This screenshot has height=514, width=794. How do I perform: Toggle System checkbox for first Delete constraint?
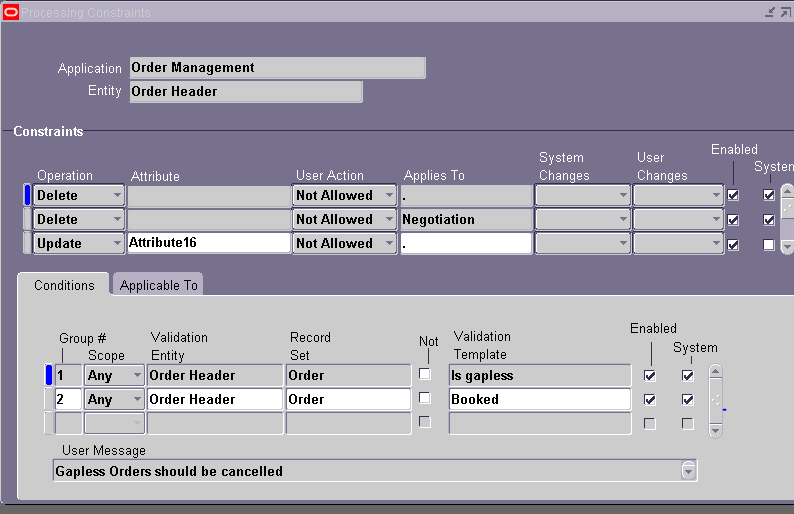tap(769, 195)
